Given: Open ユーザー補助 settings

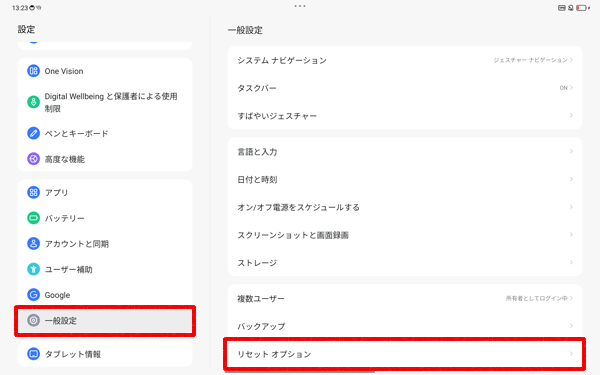Looking at the screenshot, I should click(x=105, y=269).
